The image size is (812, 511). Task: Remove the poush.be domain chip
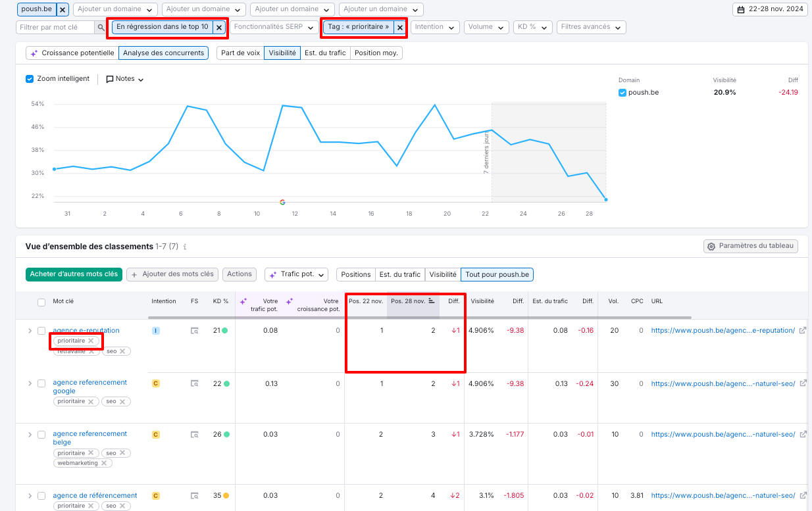pyautogui.click(x=62, y=10)
